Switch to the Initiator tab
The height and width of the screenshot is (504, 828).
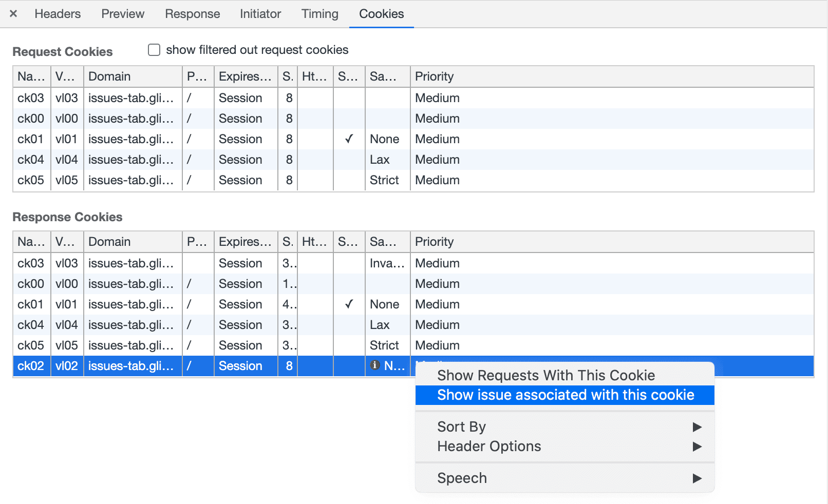pyautogui.click(x=260, y=14)
